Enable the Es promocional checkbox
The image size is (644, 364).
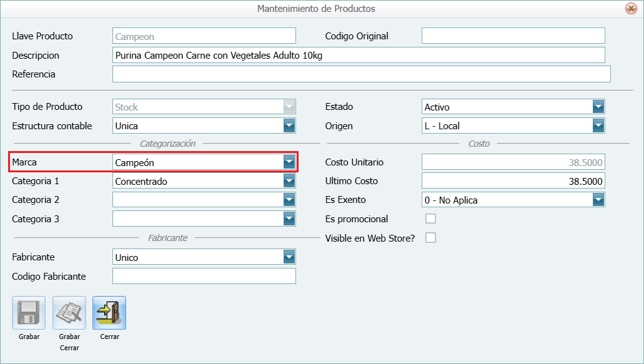pyautogui.click(x=430, y=219)
